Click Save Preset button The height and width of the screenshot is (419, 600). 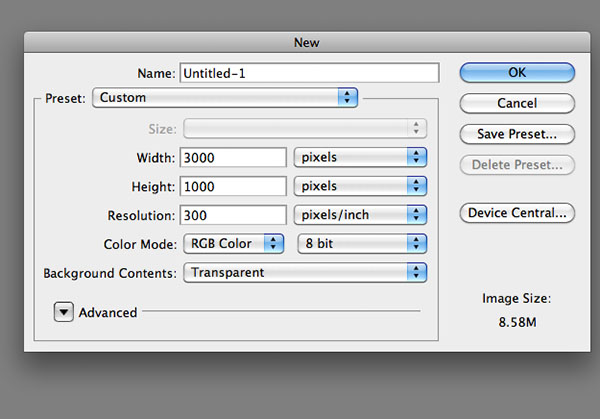tap(517, 133)
